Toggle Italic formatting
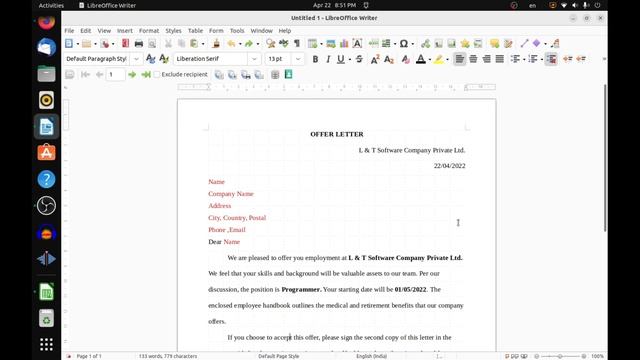Screen dimensions: 640x360 tap(328, 59)
